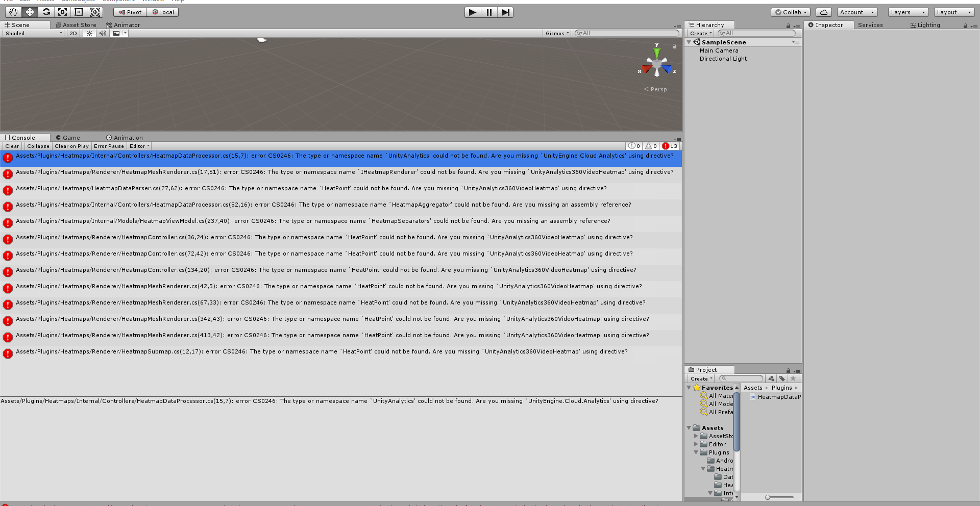Click the search by label icon in Project
This screenshot has width=980, height=506.
(782, 378)
